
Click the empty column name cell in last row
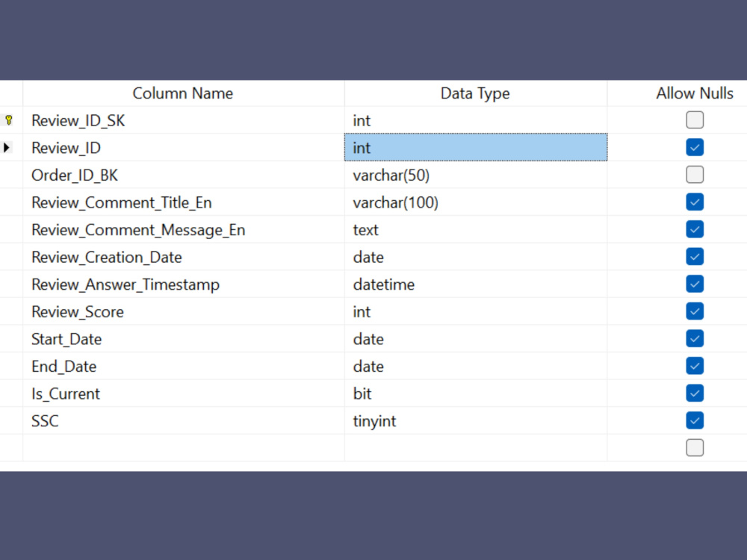pyautogui.click(x=184, y=448)
